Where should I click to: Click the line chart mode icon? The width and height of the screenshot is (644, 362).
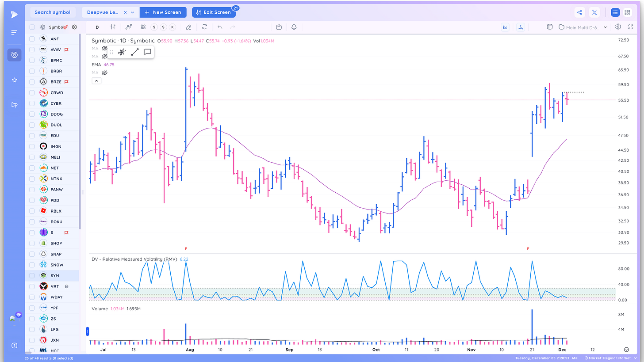click(x=505, y=27)
